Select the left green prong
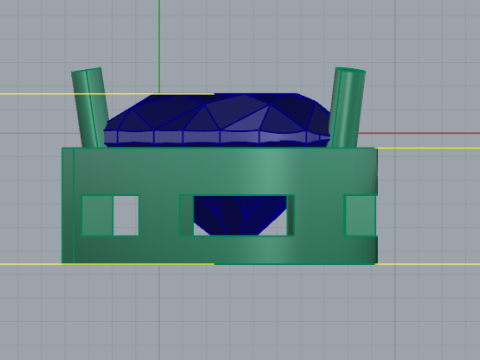 90,107
